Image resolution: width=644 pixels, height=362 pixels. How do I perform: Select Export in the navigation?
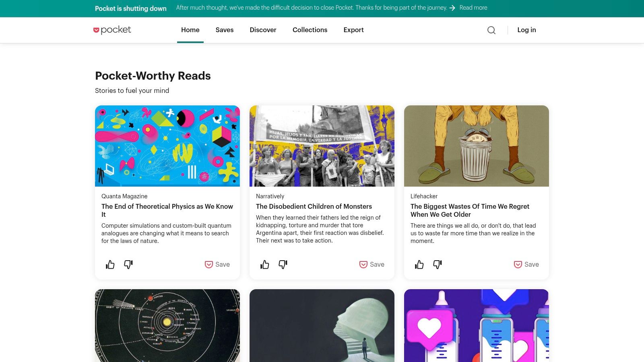click(x=353, y=30)
